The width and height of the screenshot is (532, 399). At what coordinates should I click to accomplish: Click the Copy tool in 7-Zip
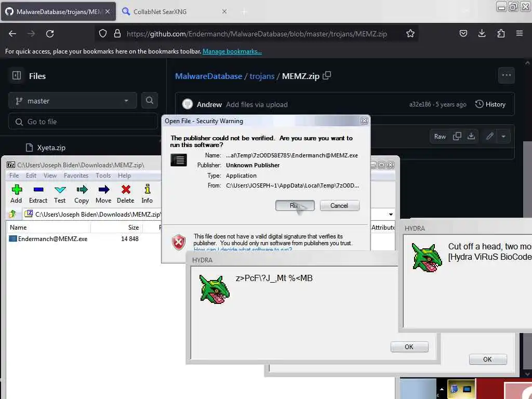coord(82,194)
